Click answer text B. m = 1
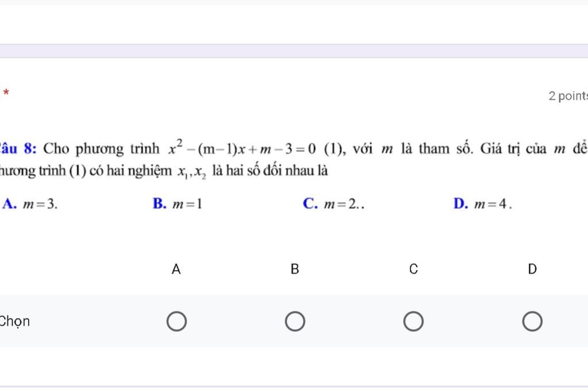This screenshot has height=388, width=588. (177, 203)
